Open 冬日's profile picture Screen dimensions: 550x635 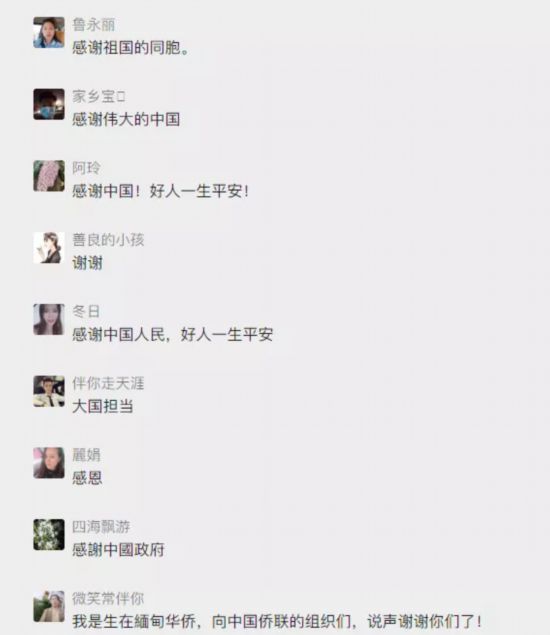click(x=49, y=320)
